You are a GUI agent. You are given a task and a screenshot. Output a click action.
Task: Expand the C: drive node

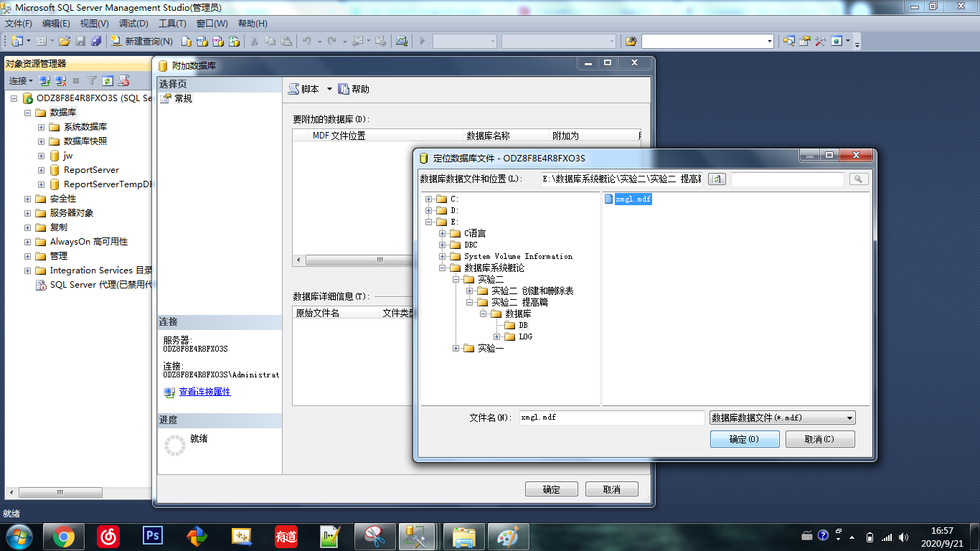pos(429,199)
